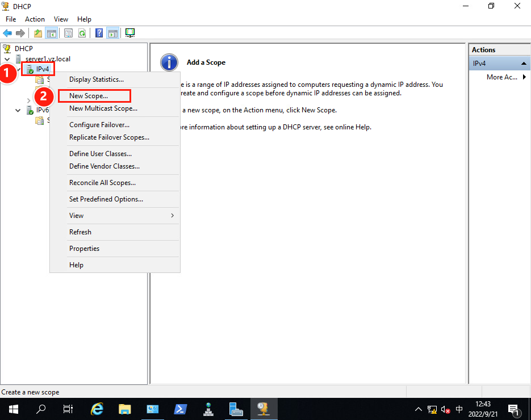This screenshot has width=531, height=420.
Task: Toggle the Show/Hide Console Tree toolbar icon
Action: [x=52, y=33]
